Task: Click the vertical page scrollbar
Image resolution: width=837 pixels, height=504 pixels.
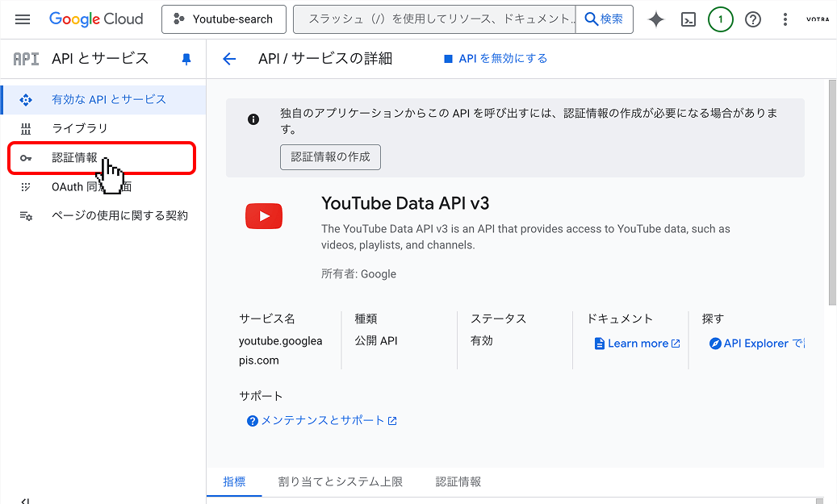Action: click(x=832, y=192)
